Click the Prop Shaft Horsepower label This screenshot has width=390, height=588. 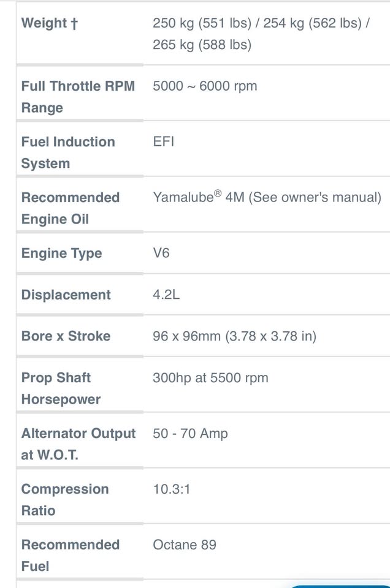pos(61,388)
